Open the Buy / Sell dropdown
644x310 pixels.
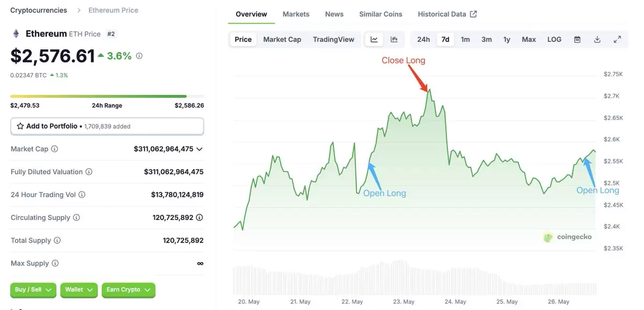pyautogui.click(x=33, y=290)
